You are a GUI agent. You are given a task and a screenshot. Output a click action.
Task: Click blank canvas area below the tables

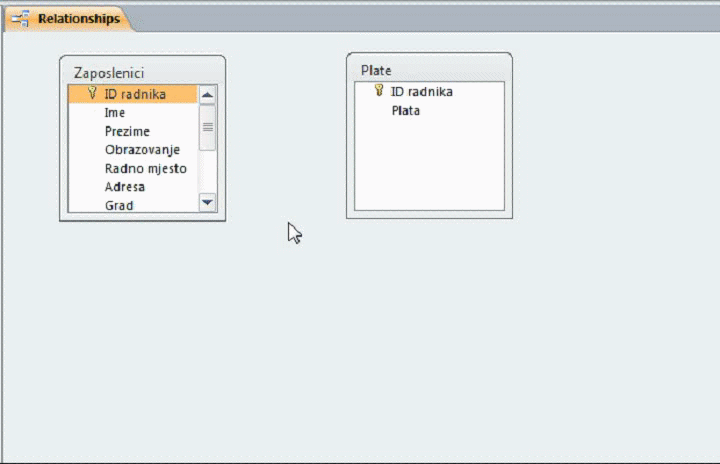tap(360, 340)
